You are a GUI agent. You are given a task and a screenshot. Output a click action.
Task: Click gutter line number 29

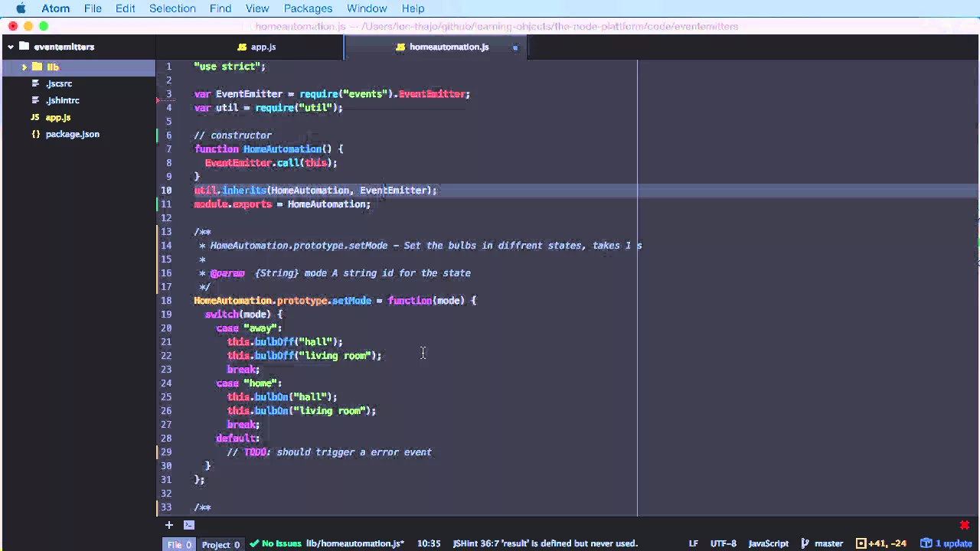tap(166, 452)
